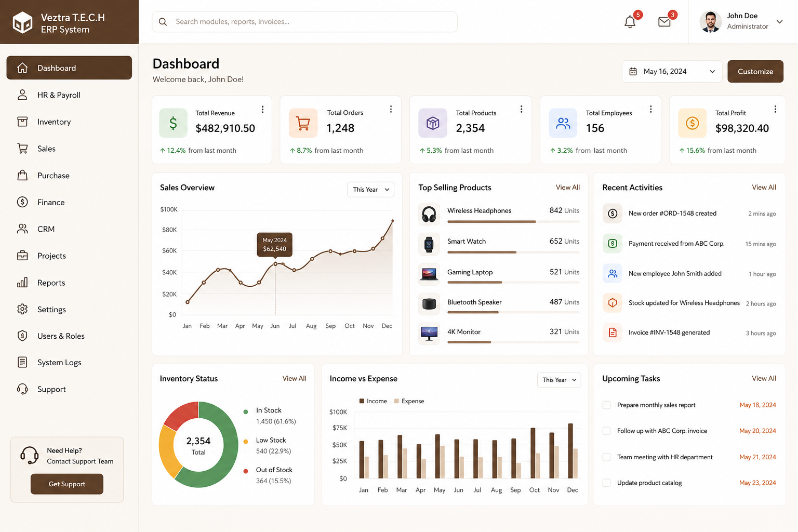Click the Smart Watch sales progress bar
Viewport: 798px width, 532px height.
(513, 252)
